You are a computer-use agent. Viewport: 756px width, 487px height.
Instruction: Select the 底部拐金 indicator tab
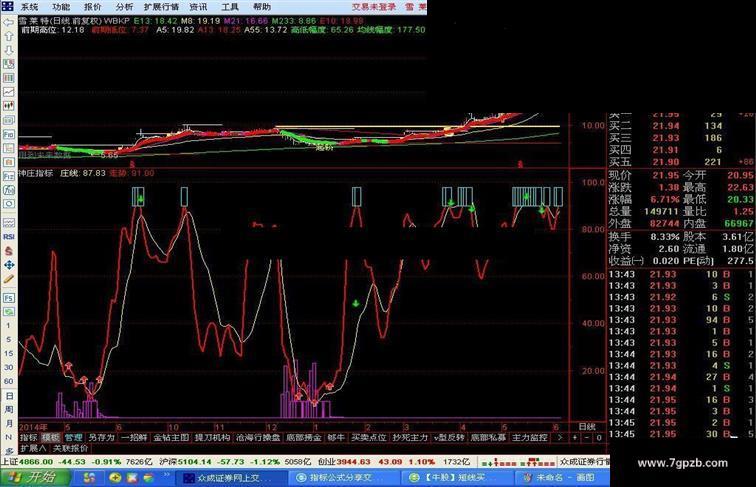[304, 437]
